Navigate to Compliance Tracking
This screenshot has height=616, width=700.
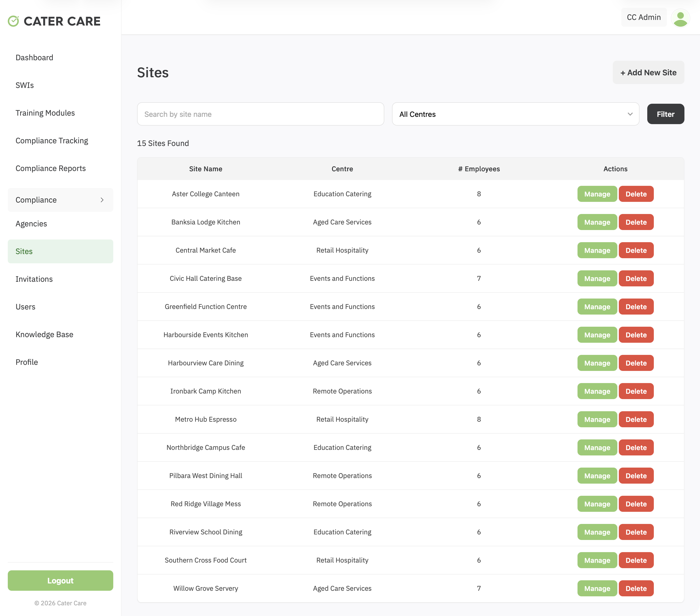pyautogui.click(x=52, y=141)
